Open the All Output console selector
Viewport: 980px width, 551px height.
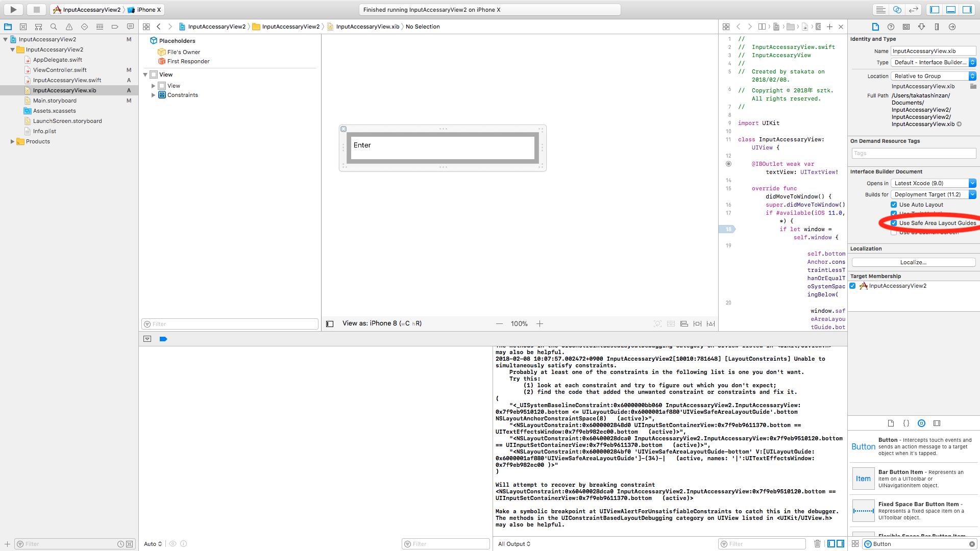tap(514, 544)
